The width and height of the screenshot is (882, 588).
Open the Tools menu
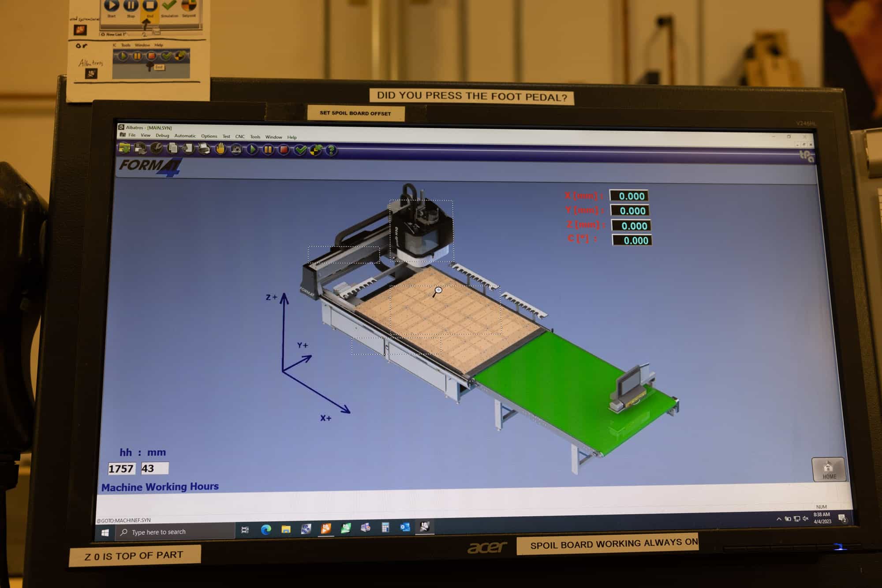pos(255,137)
